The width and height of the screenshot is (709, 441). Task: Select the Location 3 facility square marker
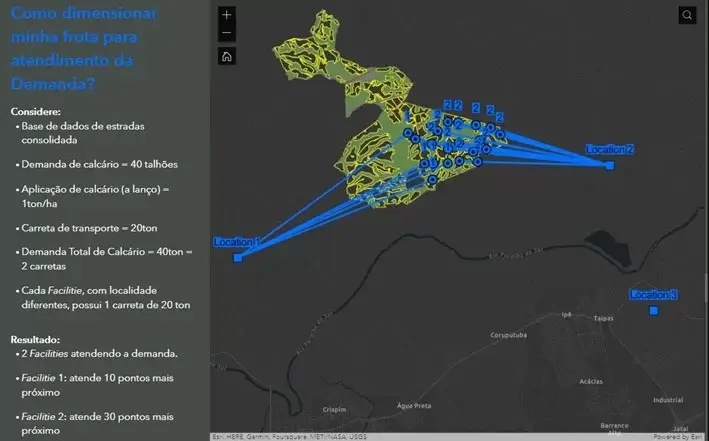pyautogui.click(x=653, y=311)
